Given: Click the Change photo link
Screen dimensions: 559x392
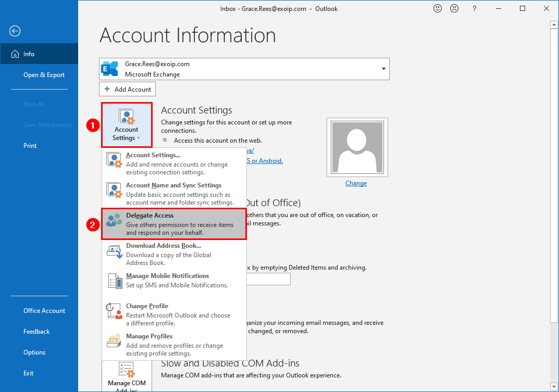Looking at the screenshot, I should (x=356, y=183).
